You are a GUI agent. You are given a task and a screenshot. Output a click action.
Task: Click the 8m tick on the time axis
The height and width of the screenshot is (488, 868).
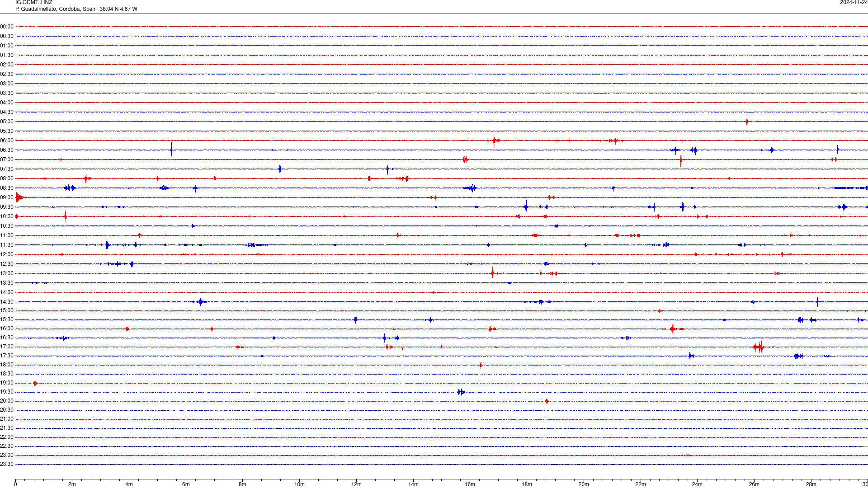[x=243, y=484]
